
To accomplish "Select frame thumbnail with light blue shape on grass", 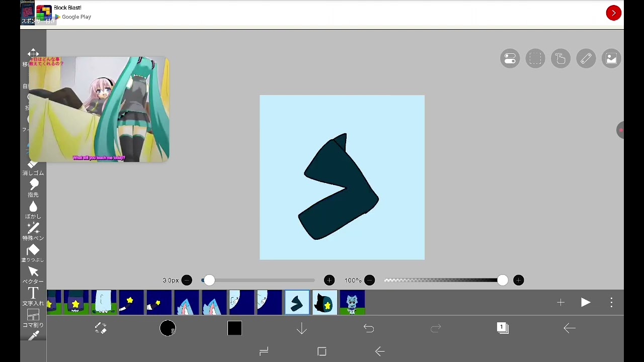I will 104,302.
